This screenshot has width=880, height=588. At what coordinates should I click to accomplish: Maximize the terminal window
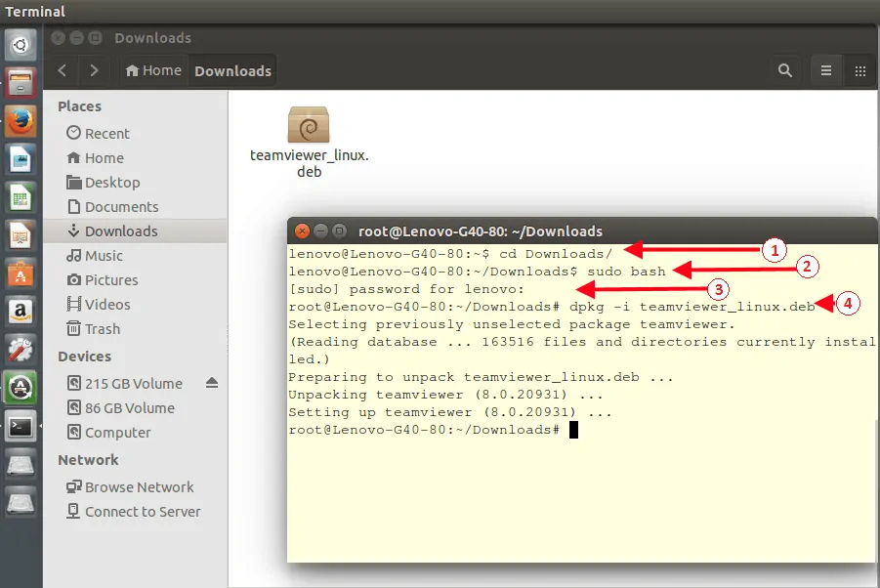point(339,231)
